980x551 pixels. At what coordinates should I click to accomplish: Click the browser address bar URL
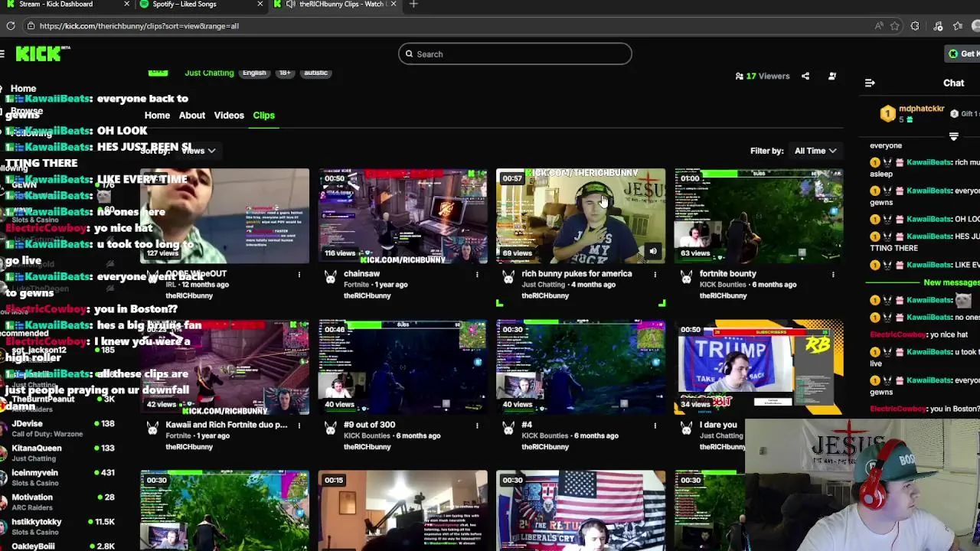pos(139,26)
